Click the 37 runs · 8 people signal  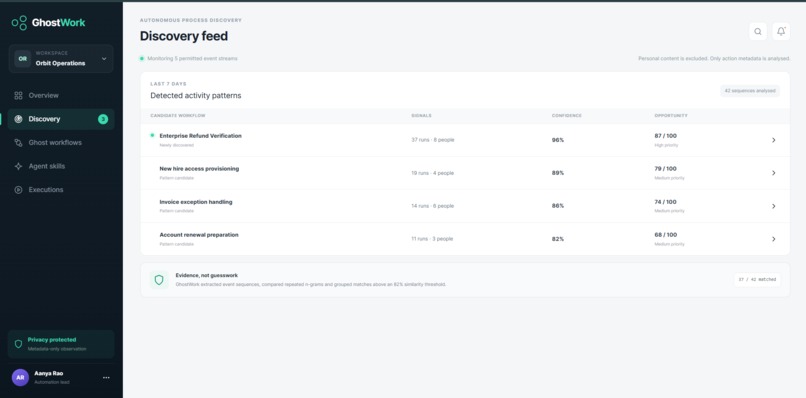[x=433, y=140]
